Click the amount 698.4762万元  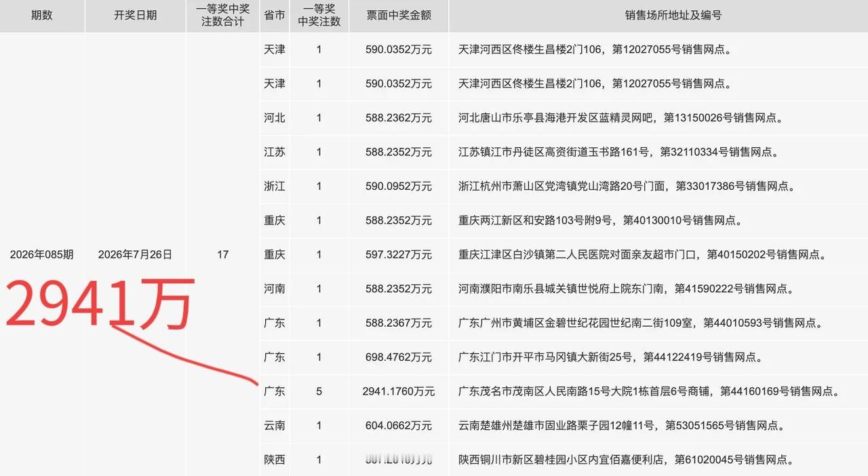click(x=398, y=357)
